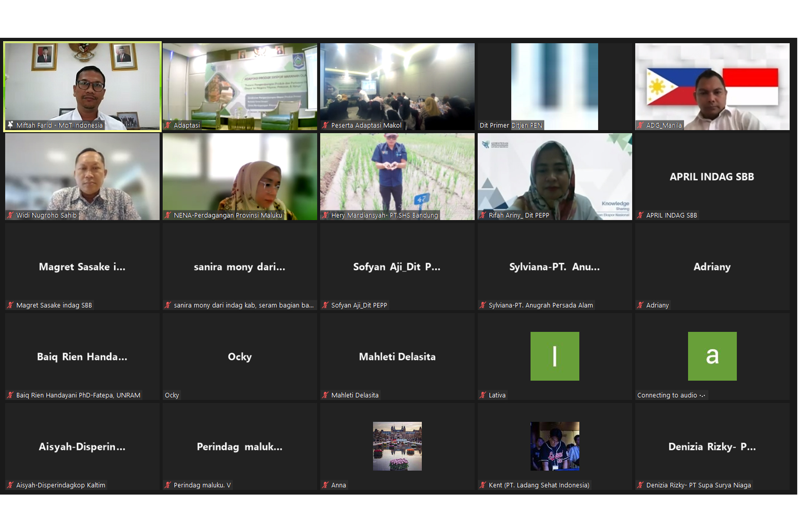798x532 pixels.
Task: Click muted mic icon beside Widi Nugroho Sahib
Action: (x=11, y=215)
